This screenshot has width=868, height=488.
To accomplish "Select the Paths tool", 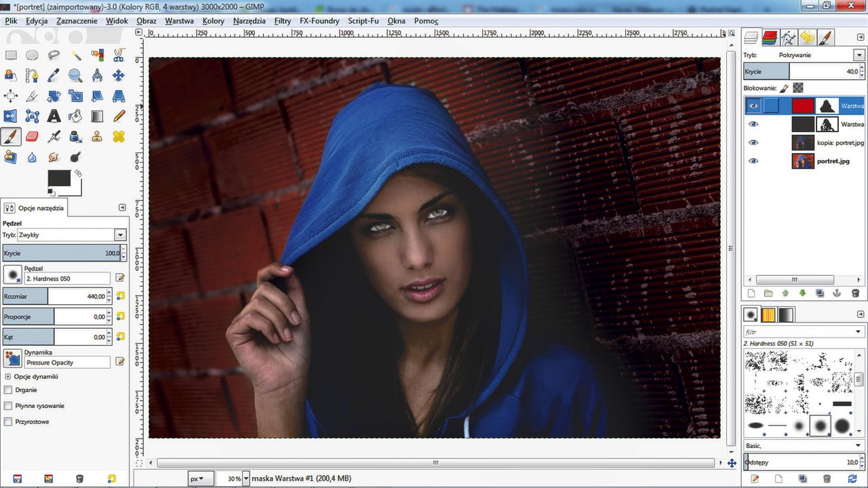I will (32, 76).
